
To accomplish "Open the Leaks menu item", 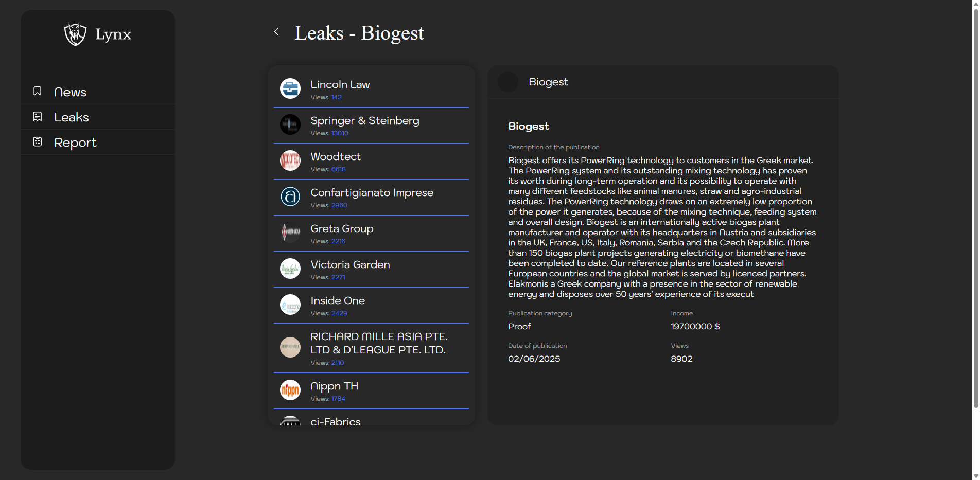I will (x=72, y=117).
